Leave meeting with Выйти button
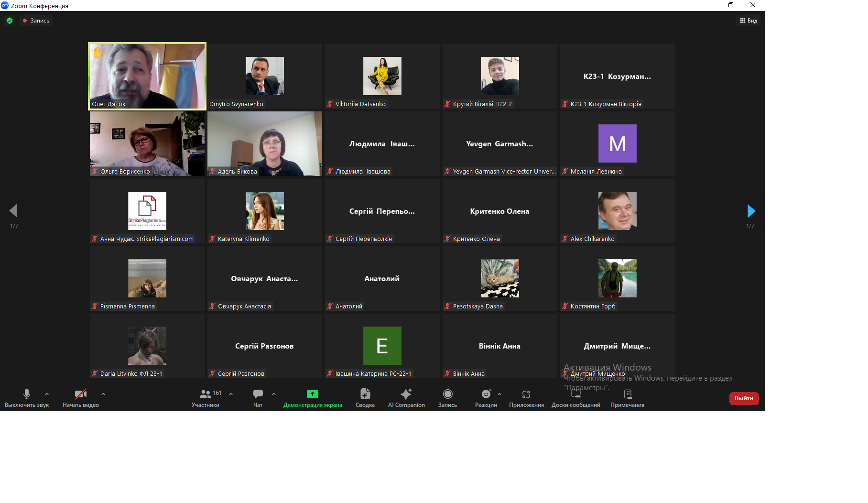 [x=744, y=398]
